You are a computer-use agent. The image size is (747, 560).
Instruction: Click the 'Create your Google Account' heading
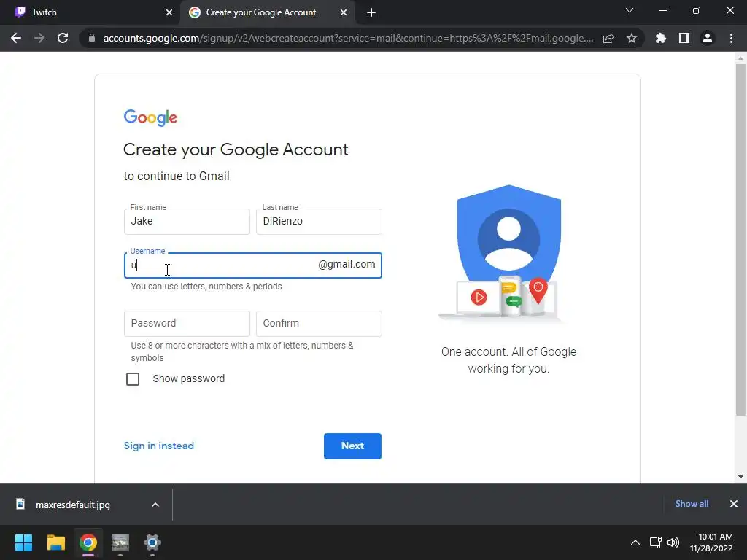tap(236, 149)
